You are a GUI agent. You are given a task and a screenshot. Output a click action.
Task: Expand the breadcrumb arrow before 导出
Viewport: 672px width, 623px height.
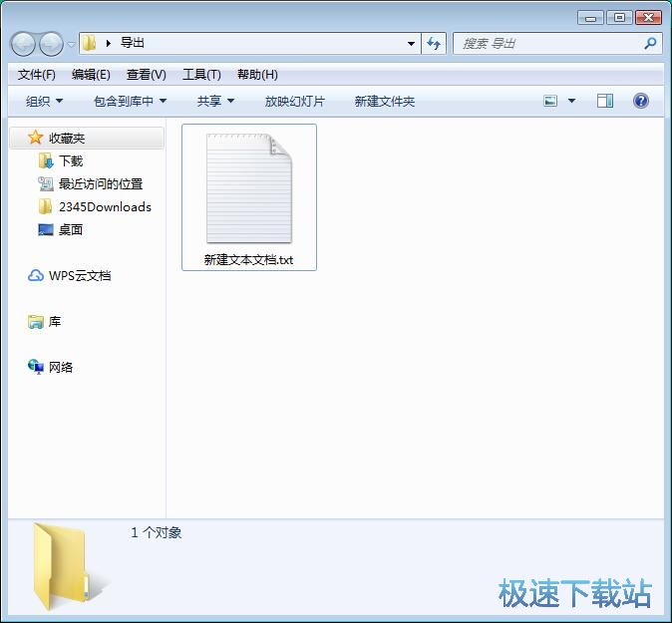[x=108, y=43]
